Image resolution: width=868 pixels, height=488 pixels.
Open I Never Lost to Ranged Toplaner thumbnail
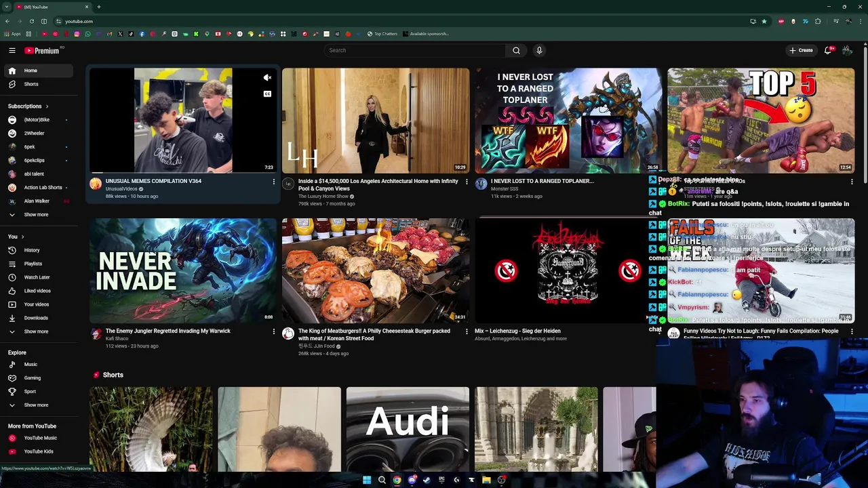(568, 121)
